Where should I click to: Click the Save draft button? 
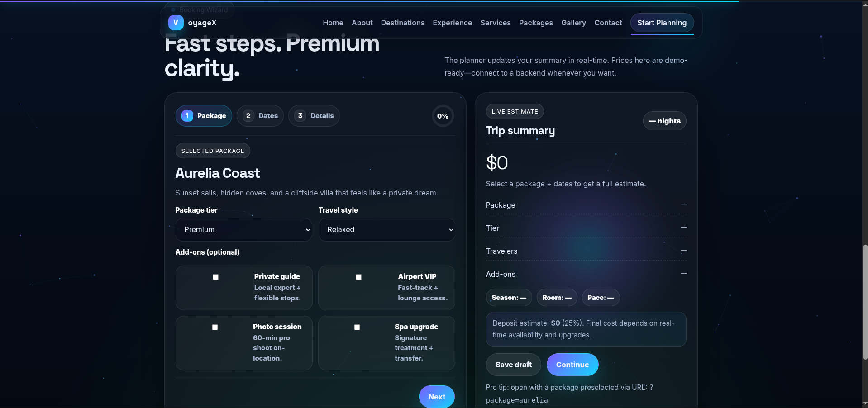(x=513, y=365)
